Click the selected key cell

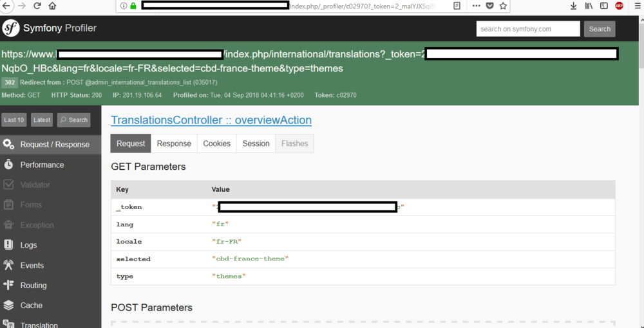click(x=133, y=259)
